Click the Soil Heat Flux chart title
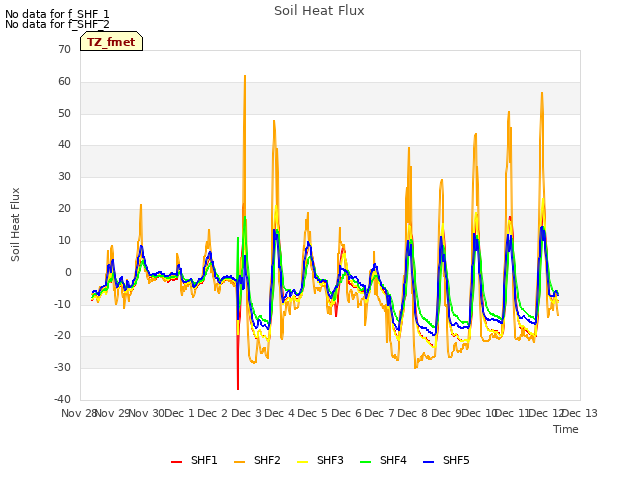The width and height of the screenshot is (640, 480). point(319,11)
